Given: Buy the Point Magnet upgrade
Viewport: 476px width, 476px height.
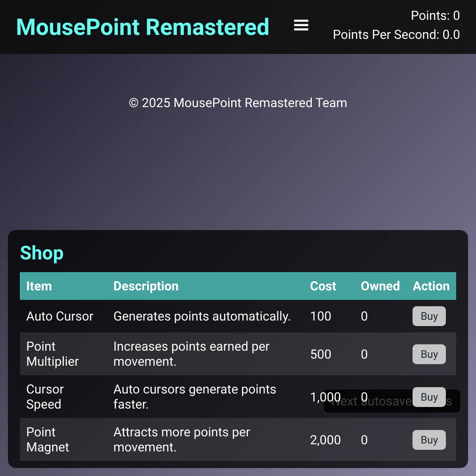Looking at the screenshot, I should tap(429, 440).
